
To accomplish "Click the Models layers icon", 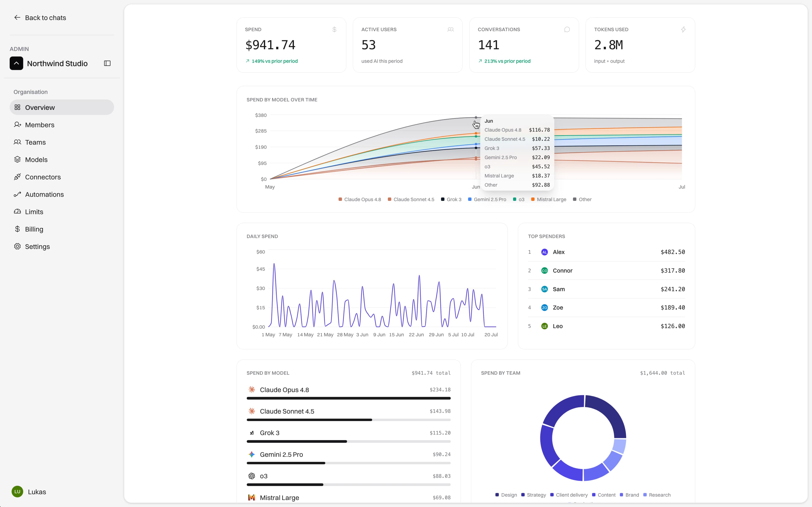I will (x=18, y=160).
